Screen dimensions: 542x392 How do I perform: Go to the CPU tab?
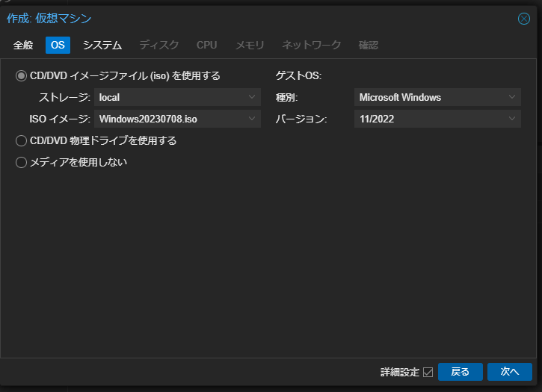pos(206,46)
